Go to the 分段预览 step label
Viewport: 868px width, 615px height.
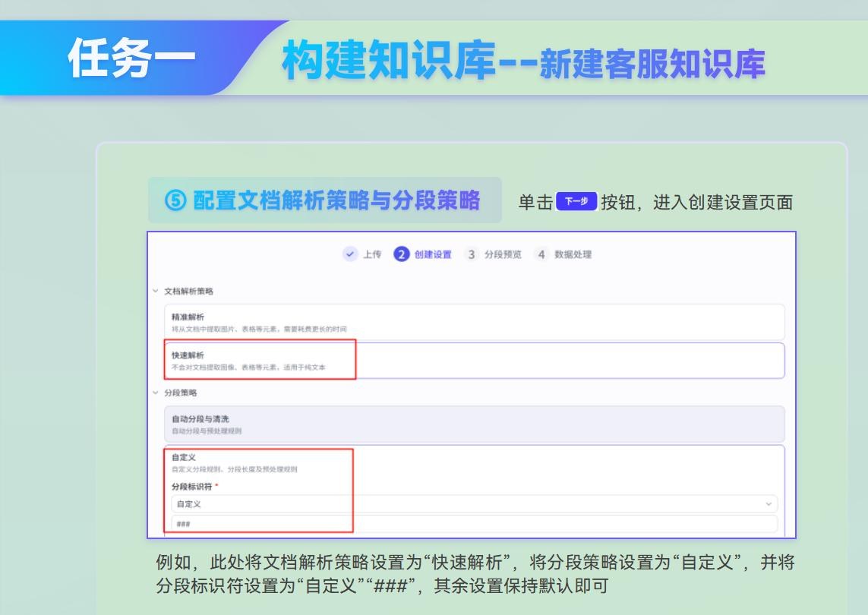click(503, 254)
